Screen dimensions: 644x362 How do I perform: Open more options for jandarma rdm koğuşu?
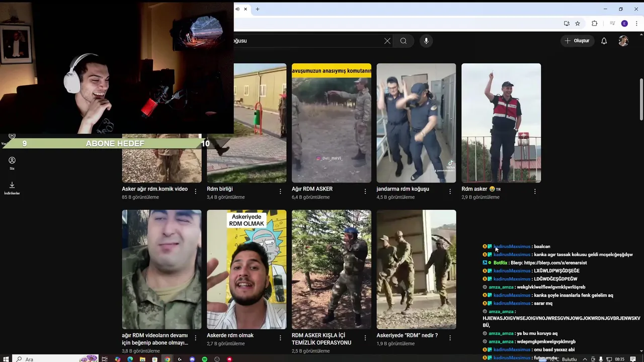(450, 192)
